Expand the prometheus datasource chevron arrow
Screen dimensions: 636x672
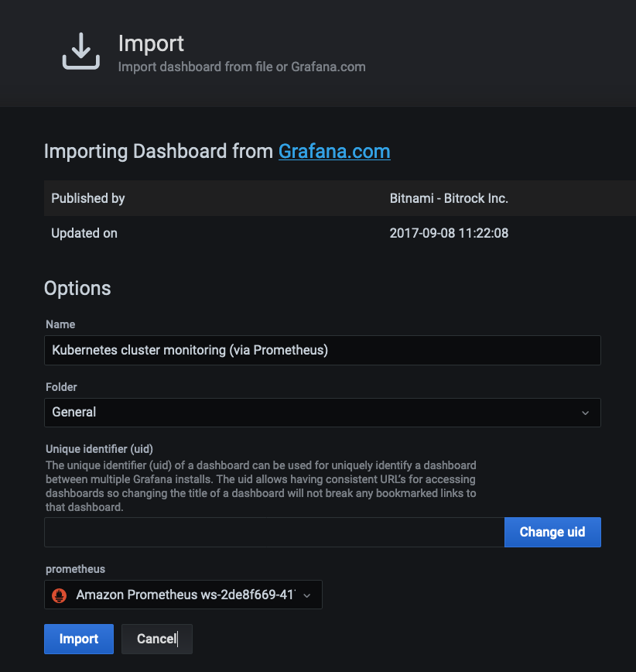point(306,595)
